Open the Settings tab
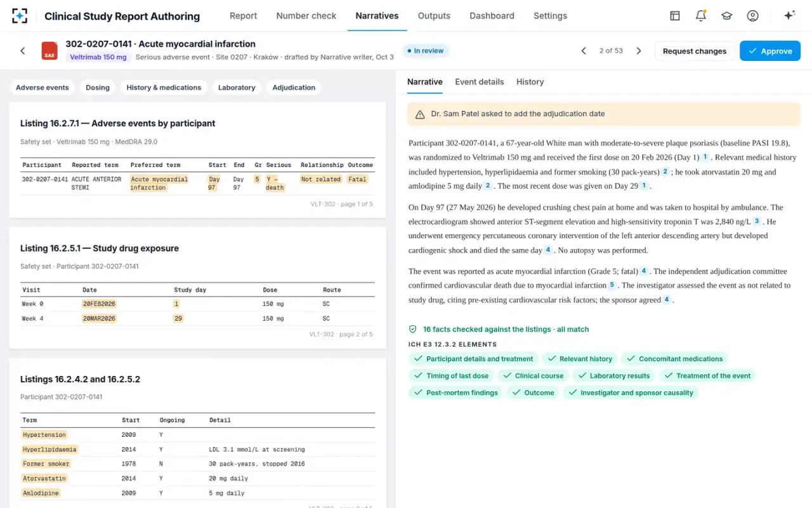Screen dimensions: 812x508 [x=550, y=16]
